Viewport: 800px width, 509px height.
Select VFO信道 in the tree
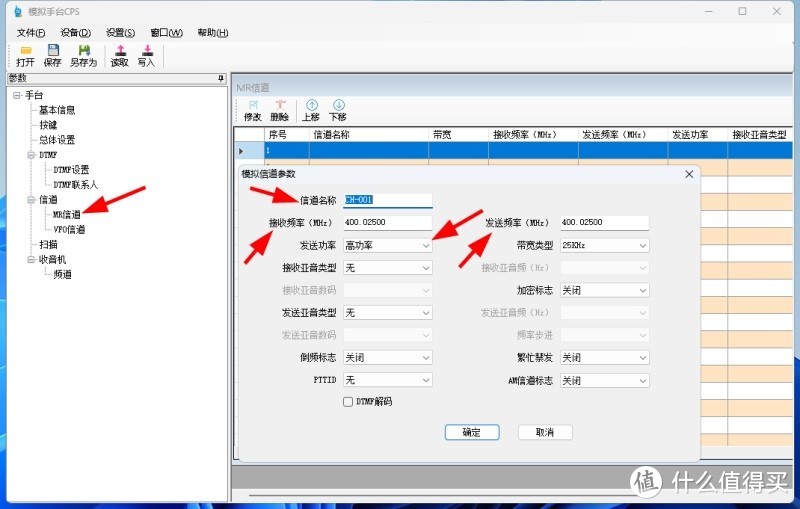pos(69,229)
